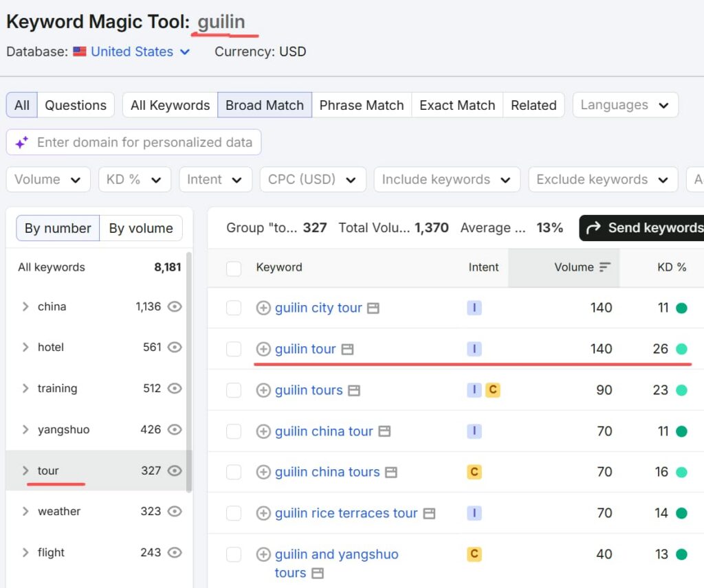Open SERP features icon for guilin china tours
Image resolution: width=704 pixels, height=588 pixels.
[391, 473]
